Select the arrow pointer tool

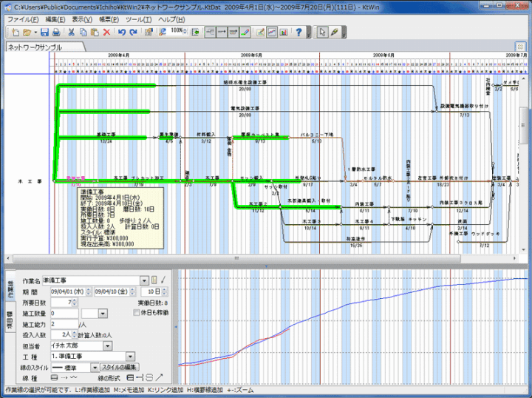click(322, 33)
